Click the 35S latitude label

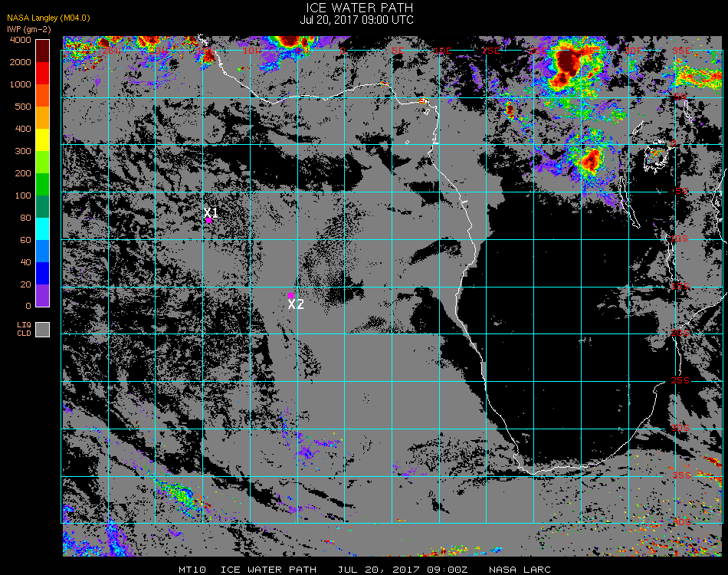[681, 475]
